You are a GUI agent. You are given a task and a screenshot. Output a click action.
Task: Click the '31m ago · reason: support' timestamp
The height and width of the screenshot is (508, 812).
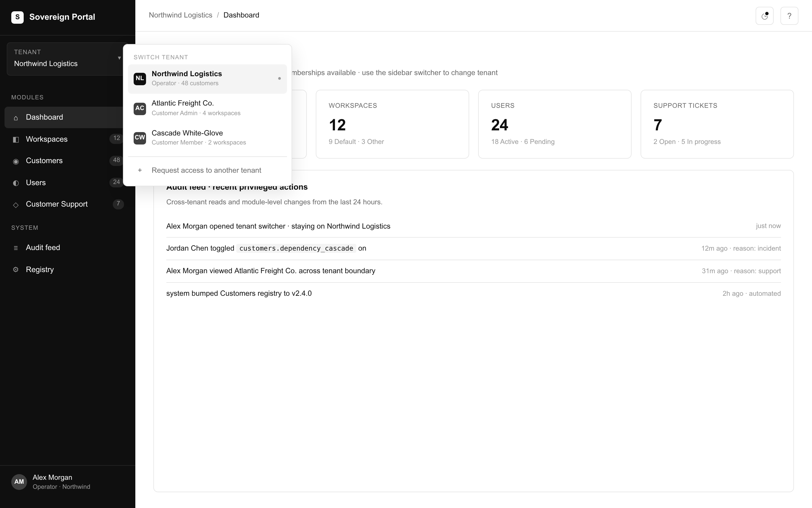pyautogui.click(x=741, y=271)
